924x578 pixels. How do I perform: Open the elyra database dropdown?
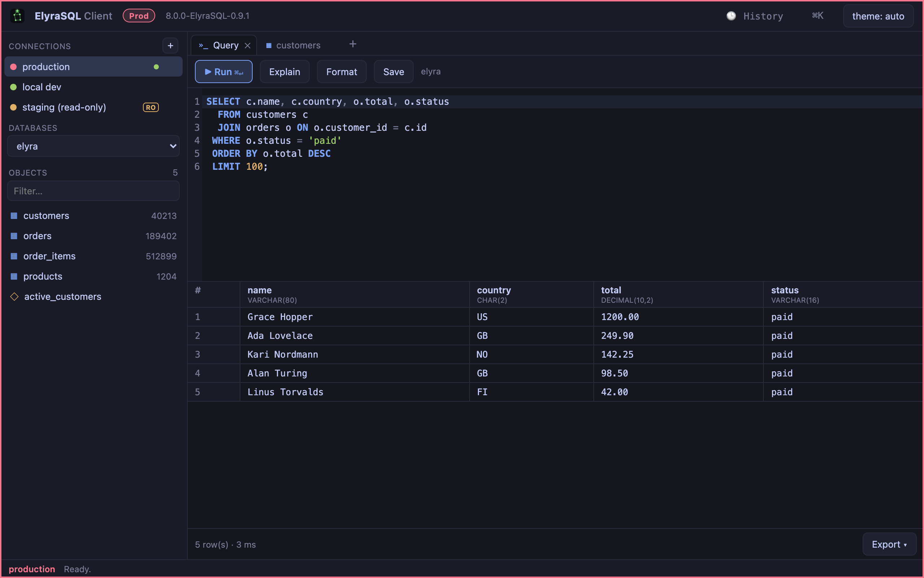pyautogui.click(x=93, y=146)
